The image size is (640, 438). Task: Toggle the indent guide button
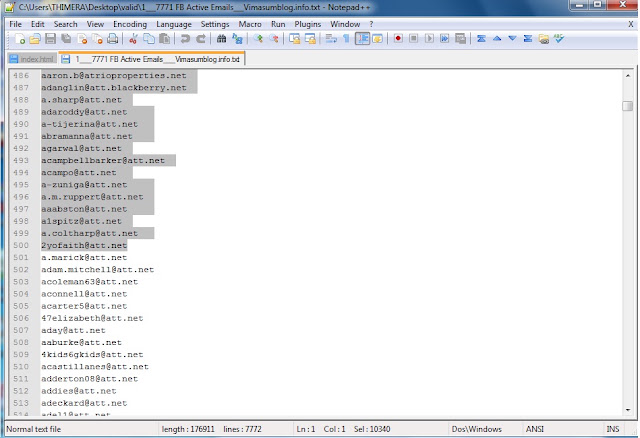click(x=362, y=39)
